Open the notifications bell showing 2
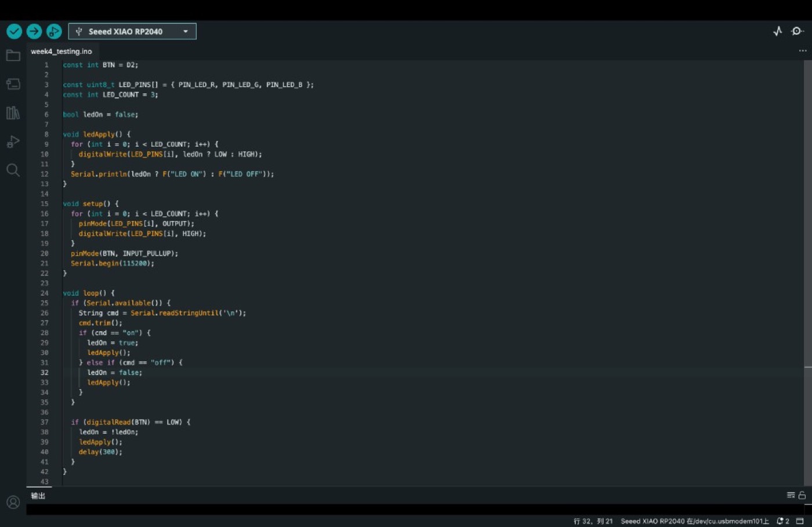This screenshot has width=812, height=527. click(783, 521)
